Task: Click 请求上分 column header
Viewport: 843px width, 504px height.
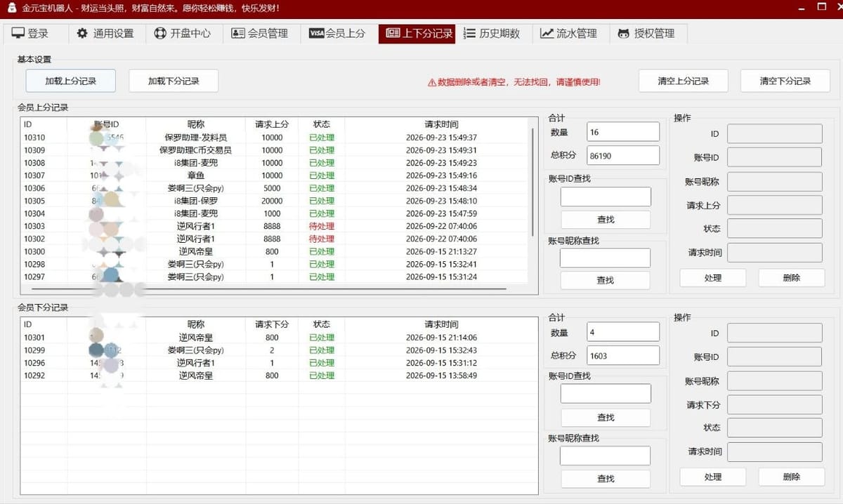Action: [272, 124]
